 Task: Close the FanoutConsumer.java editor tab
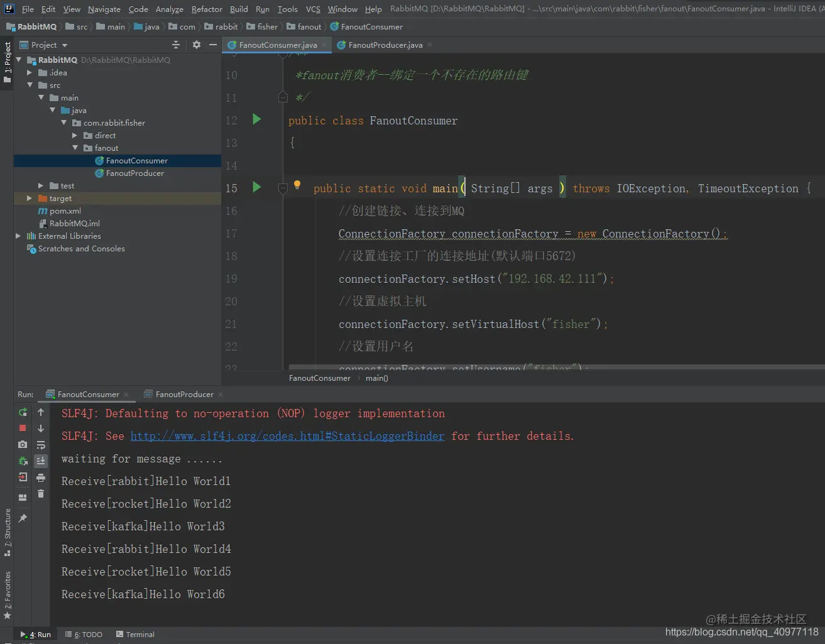pyautogui.click(x=324, y=45)
